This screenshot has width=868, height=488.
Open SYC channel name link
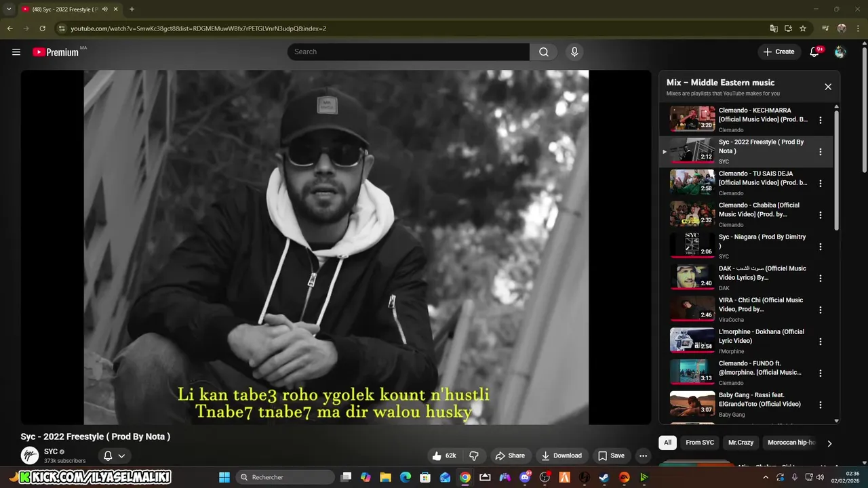pyautogui.click(x=51, y=451)
